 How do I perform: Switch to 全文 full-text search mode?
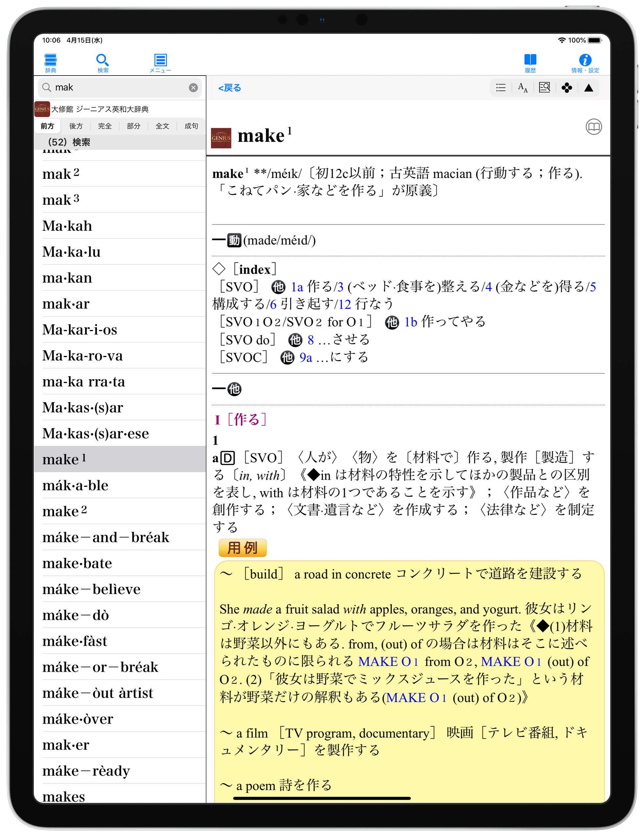click(162, 126)
